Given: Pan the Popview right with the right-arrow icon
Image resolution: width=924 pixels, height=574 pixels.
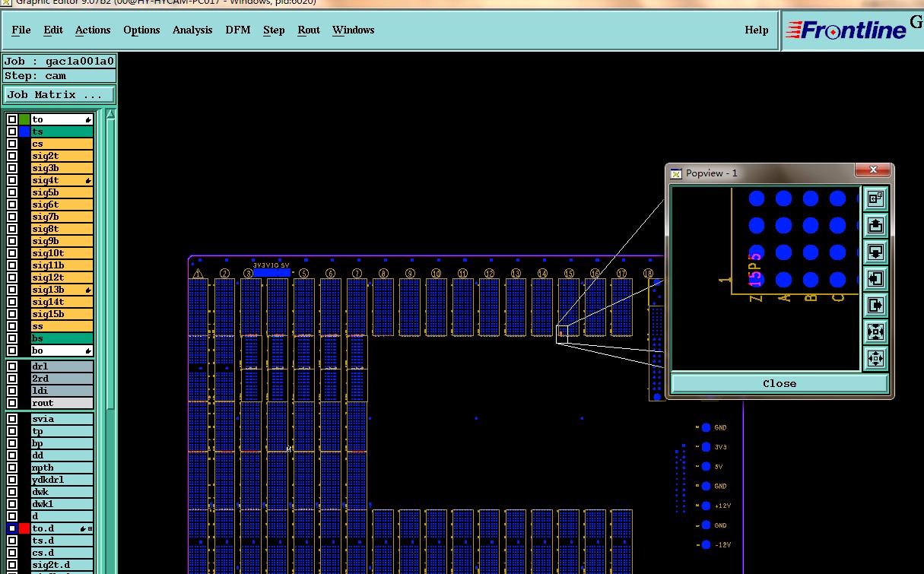Looking at the screenshot, I should pos(875,306).
